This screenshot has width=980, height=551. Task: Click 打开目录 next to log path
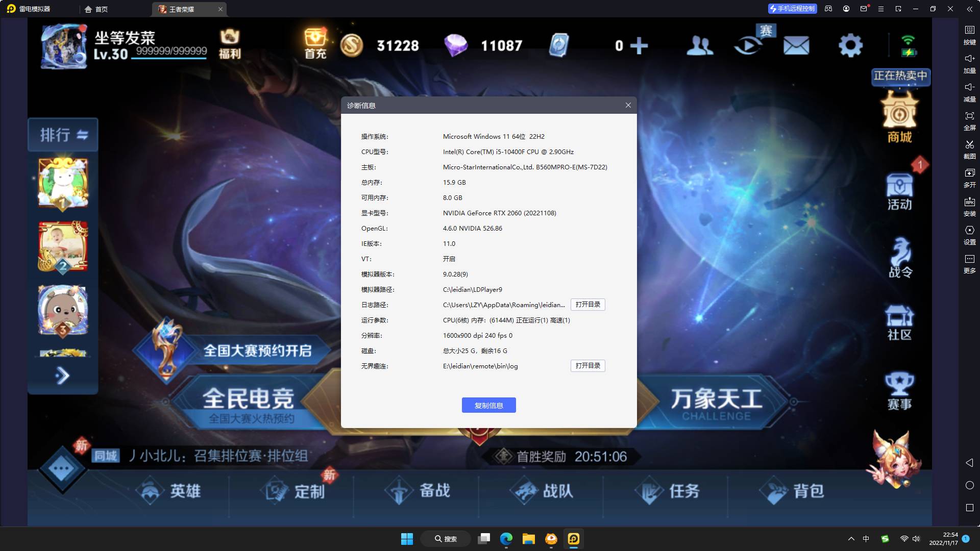(x=587, y=305)
